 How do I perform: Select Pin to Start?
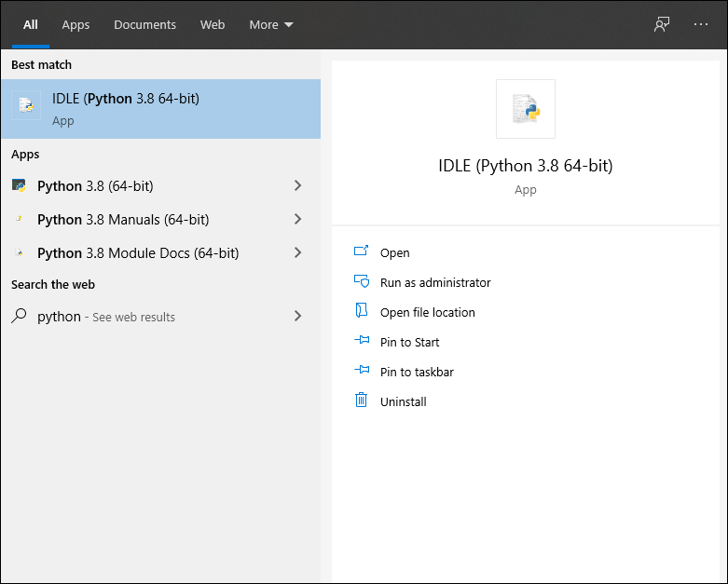click(x=409, y=343)
